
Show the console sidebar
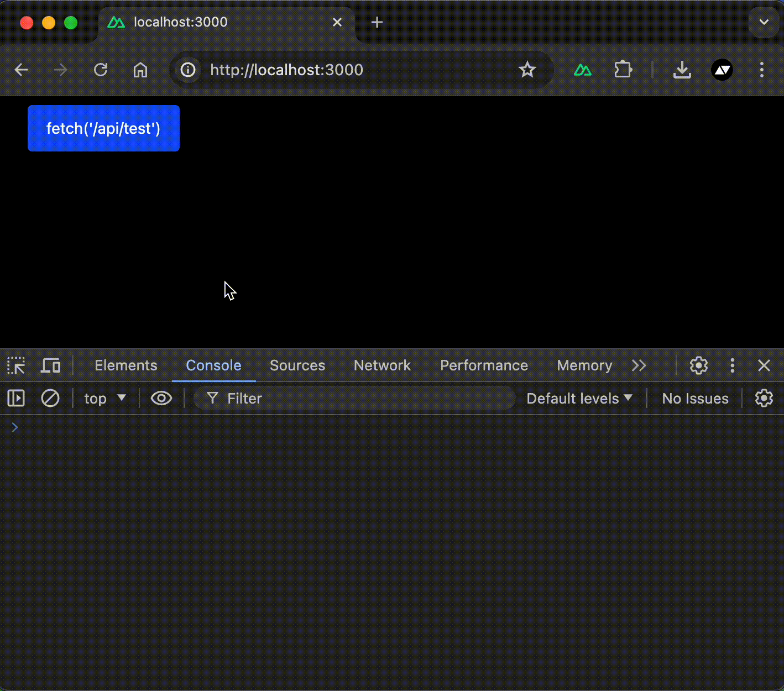16,398
